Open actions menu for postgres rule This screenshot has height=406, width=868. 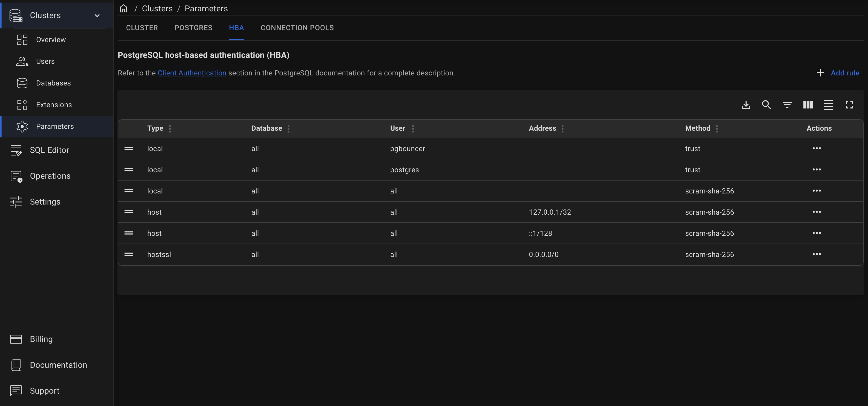coord(817,170)
